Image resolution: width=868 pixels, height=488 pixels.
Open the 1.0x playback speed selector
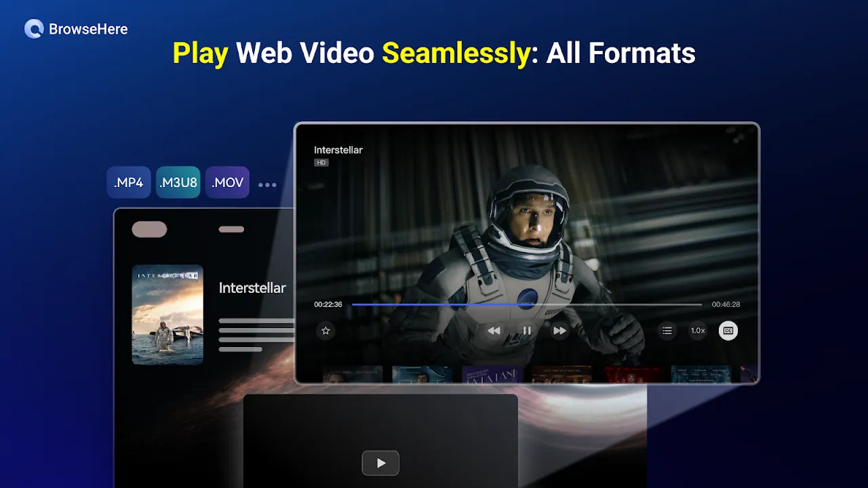coord(698,331)
